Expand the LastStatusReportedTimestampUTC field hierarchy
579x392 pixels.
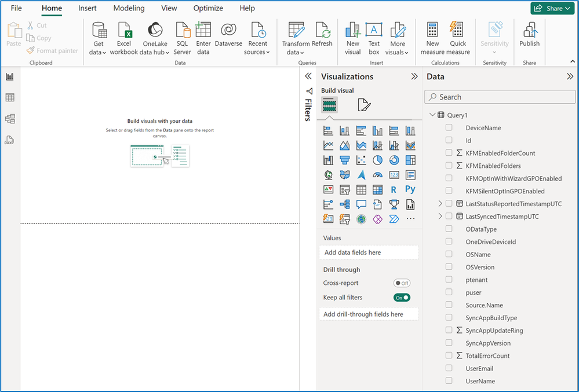pyautogui.click(x=440, y=204)
